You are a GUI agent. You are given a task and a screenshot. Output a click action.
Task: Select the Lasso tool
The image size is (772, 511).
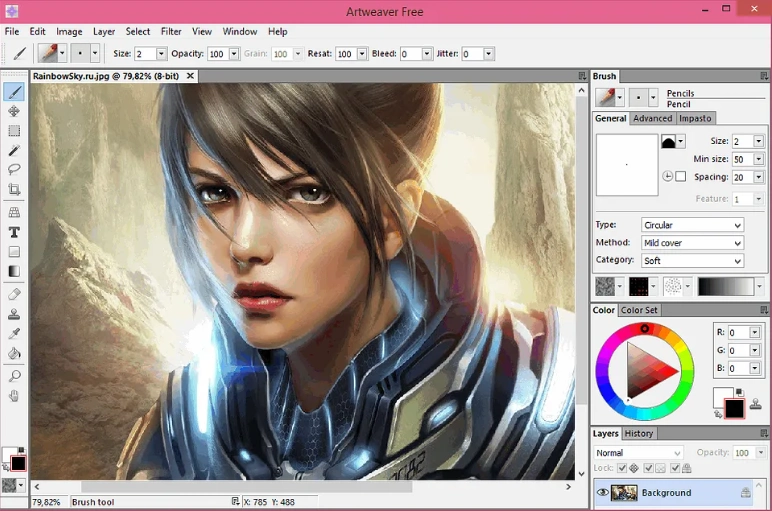[14, 170]
